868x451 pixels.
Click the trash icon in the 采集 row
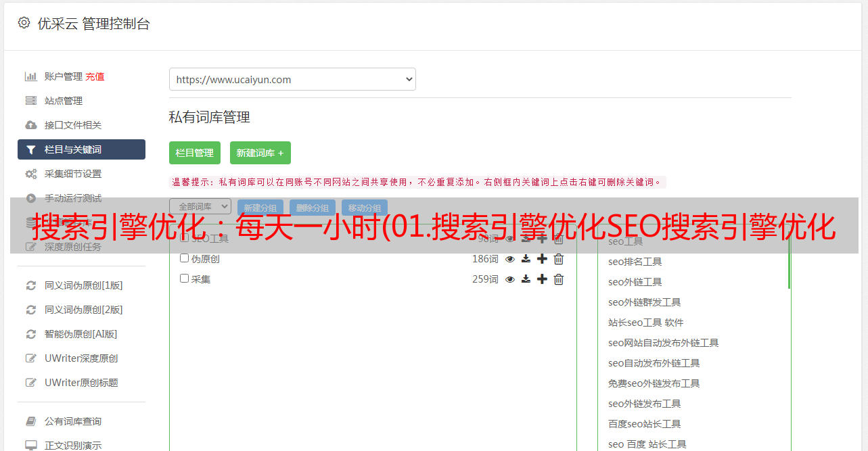click(x=559, y=279)
